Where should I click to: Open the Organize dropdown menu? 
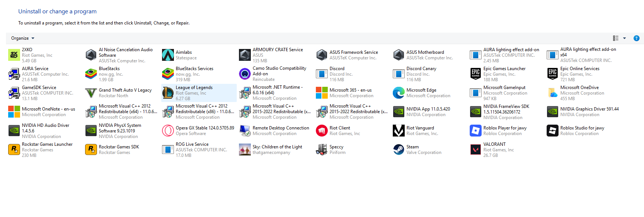[23, 38]
